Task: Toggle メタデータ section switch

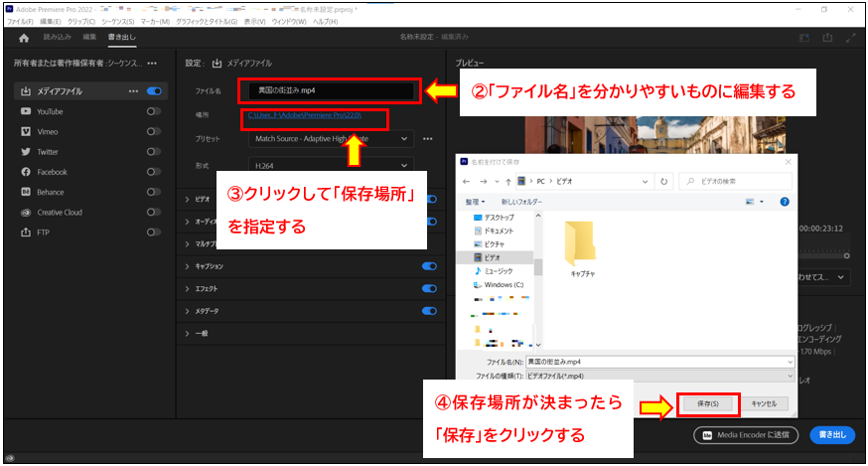Action: click(430, 311)
